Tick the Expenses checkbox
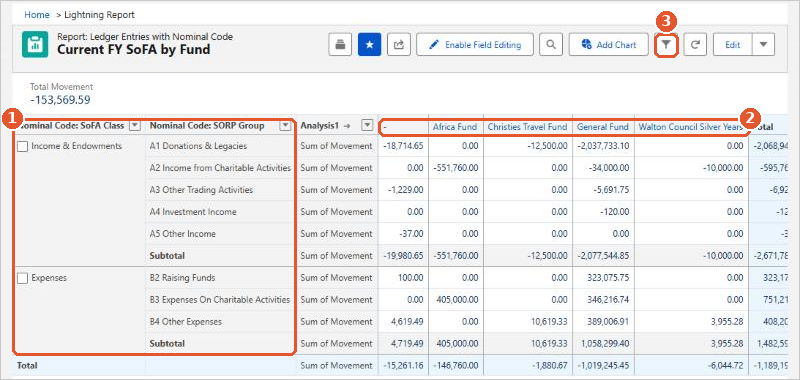 22,278
